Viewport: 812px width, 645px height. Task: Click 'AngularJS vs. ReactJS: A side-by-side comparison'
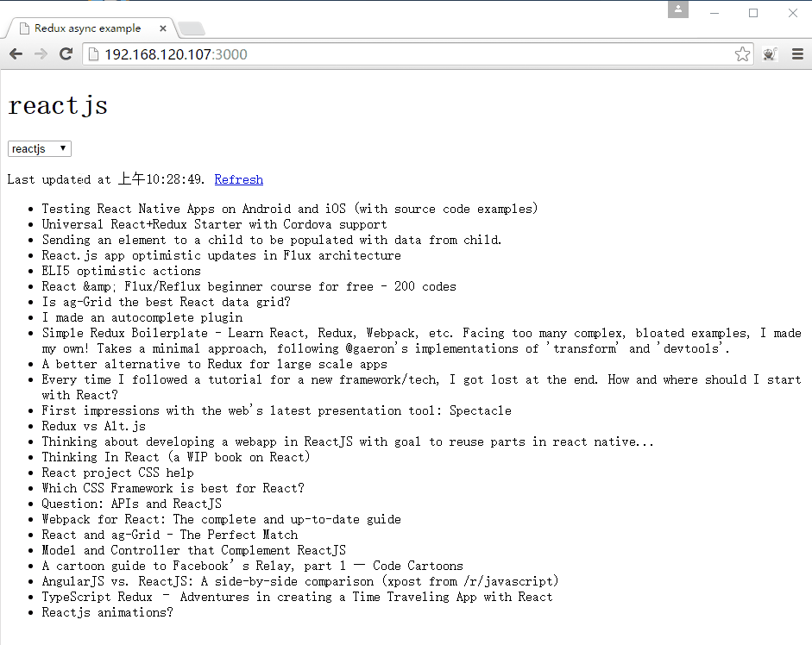300,581
